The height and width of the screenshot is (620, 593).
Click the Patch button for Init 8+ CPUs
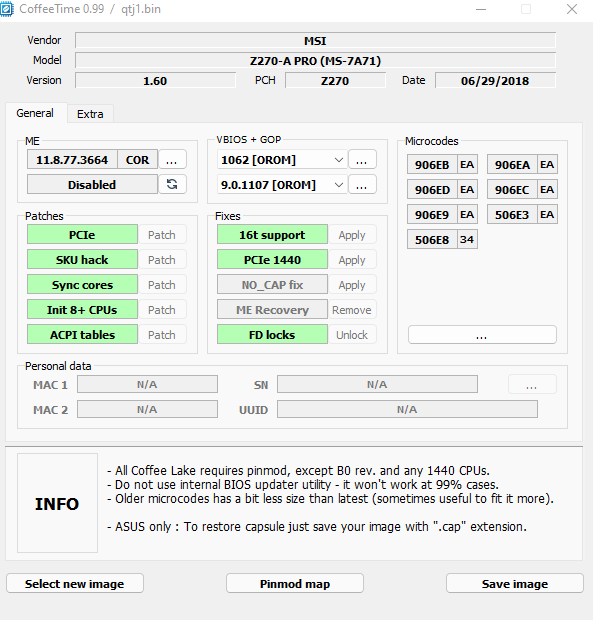click(162, 309)
